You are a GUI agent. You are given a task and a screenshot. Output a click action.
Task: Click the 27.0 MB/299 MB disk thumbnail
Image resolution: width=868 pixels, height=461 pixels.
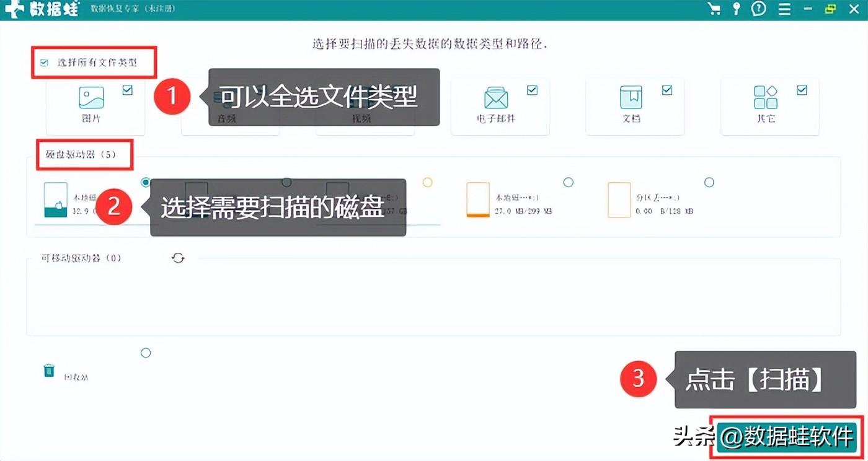point(478,200)
